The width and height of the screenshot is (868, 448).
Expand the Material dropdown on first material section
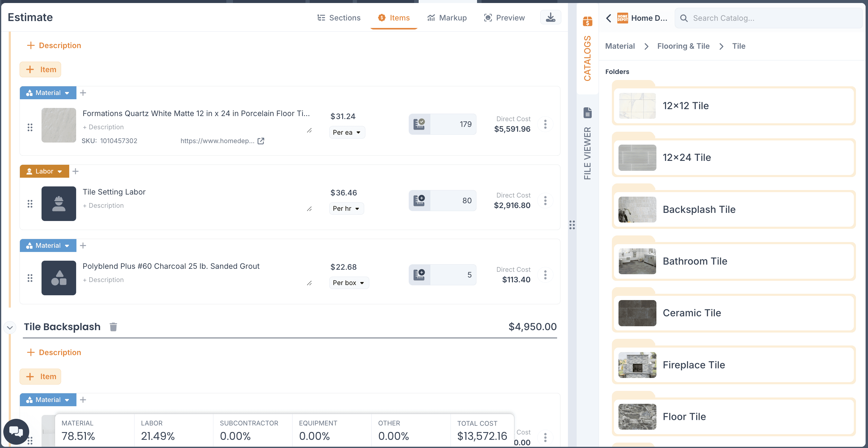pyautogui.click(x=66, y=93)
